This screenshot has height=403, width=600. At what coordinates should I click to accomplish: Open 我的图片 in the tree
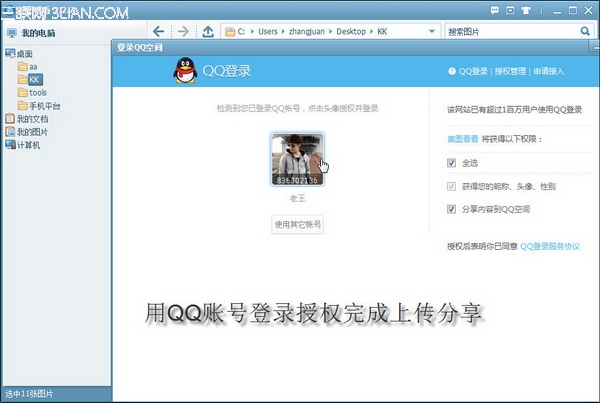pos(32,132)
